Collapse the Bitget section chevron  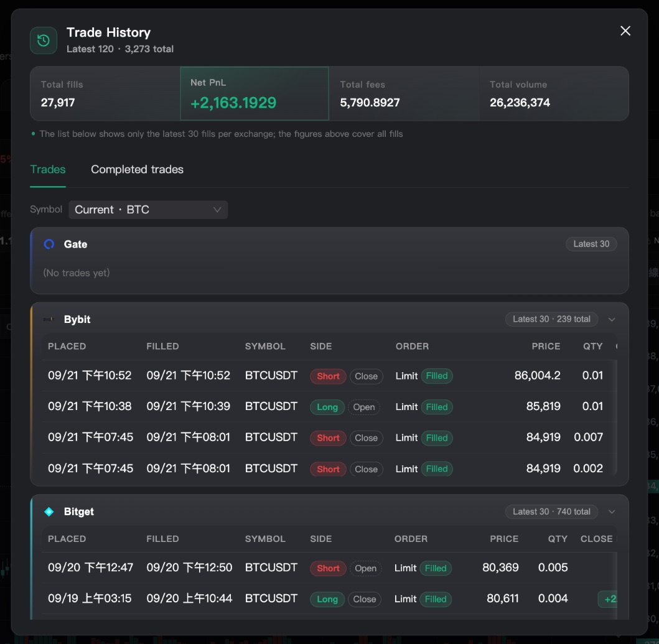coord(612,511)
